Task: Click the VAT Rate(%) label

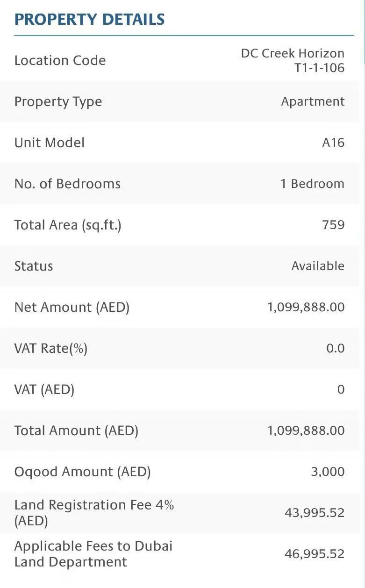Action: click(x=51, y=349)
